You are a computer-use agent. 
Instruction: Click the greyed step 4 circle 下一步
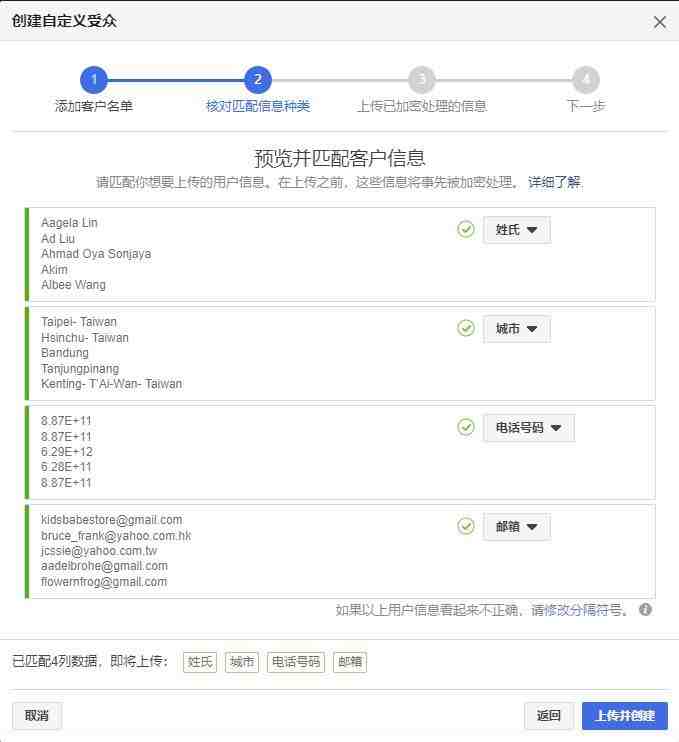click(x=586, y=80)
